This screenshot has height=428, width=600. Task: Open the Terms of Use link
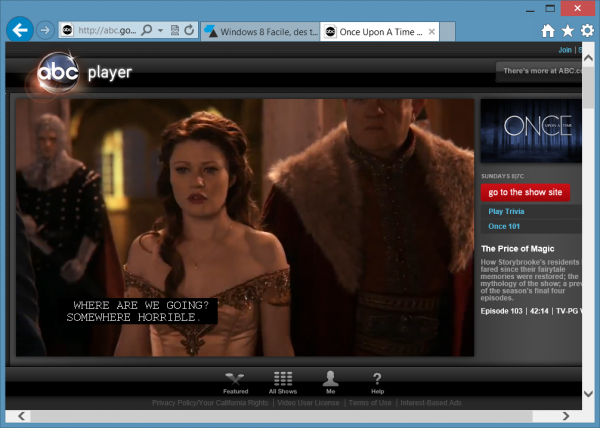[x=370, y=403]
